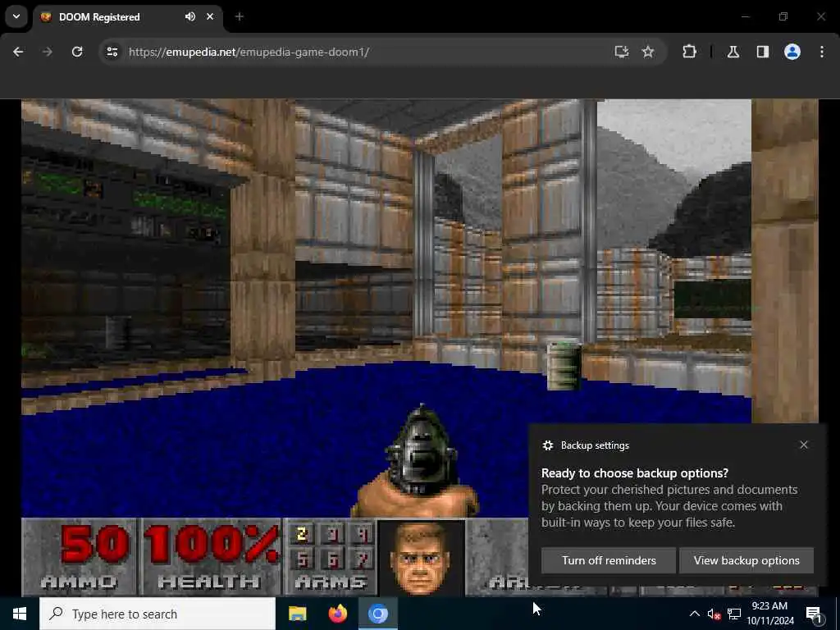Open the network tray icon

734,614
